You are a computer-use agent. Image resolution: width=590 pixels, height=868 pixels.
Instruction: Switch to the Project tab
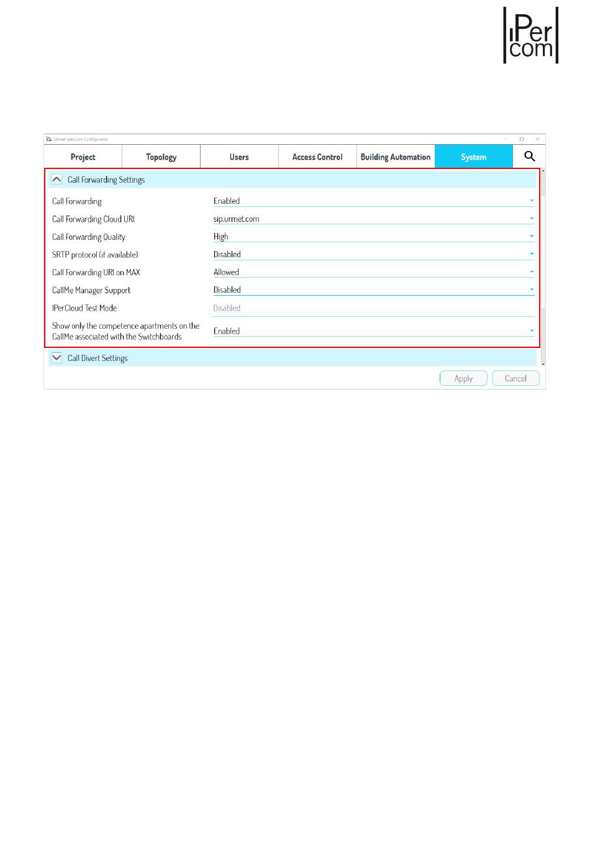click(x=83, y=157)
